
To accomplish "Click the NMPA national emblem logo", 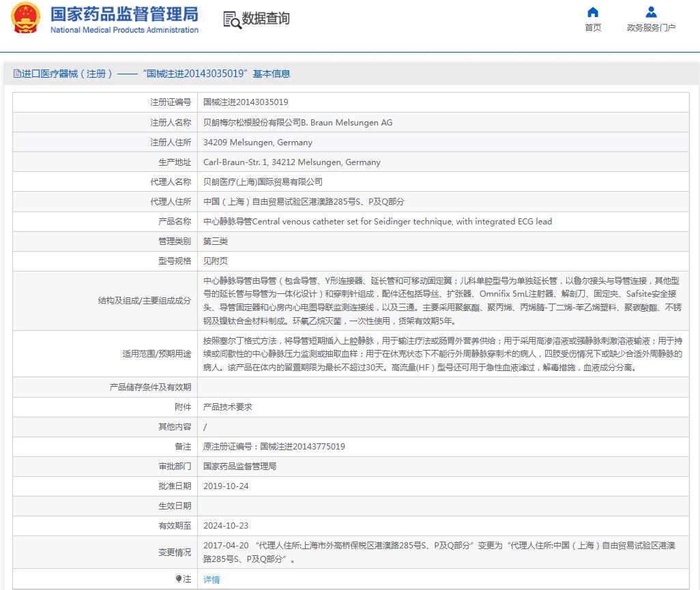I will [25, 18].
